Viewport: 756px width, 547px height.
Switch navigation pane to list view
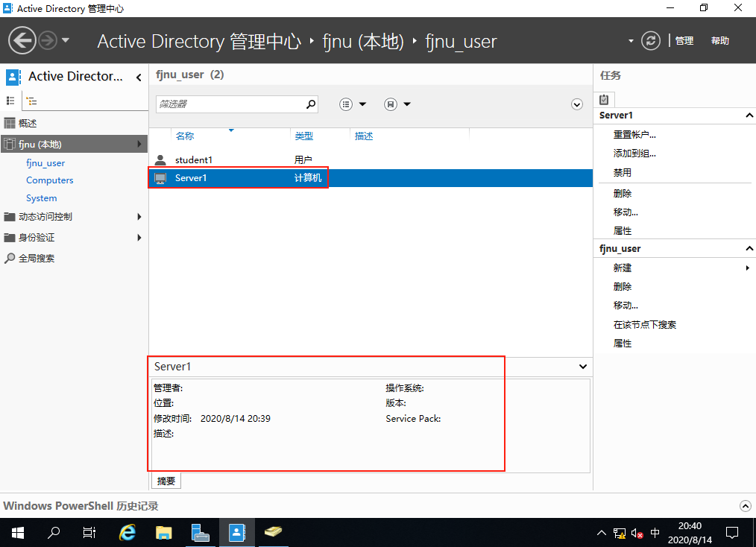10,101
